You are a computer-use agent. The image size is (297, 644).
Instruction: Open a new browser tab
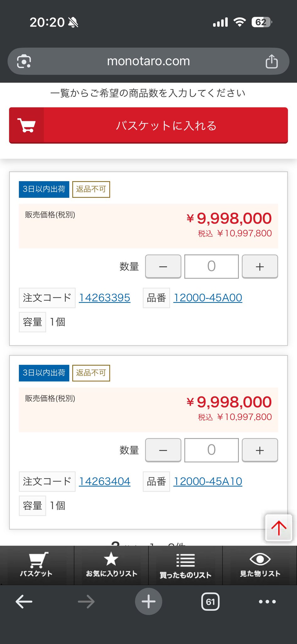pyautogui.click(x=148, y=602)
